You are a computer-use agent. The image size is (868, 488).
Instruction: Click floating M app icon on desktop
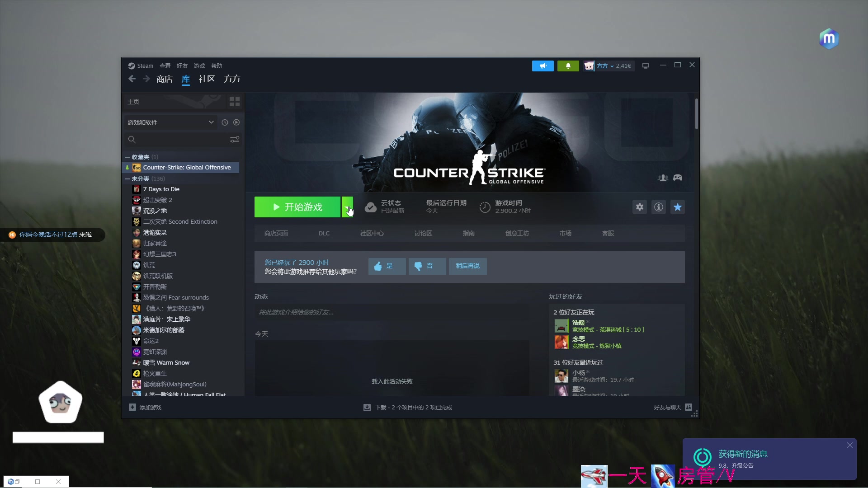[829, 39]
